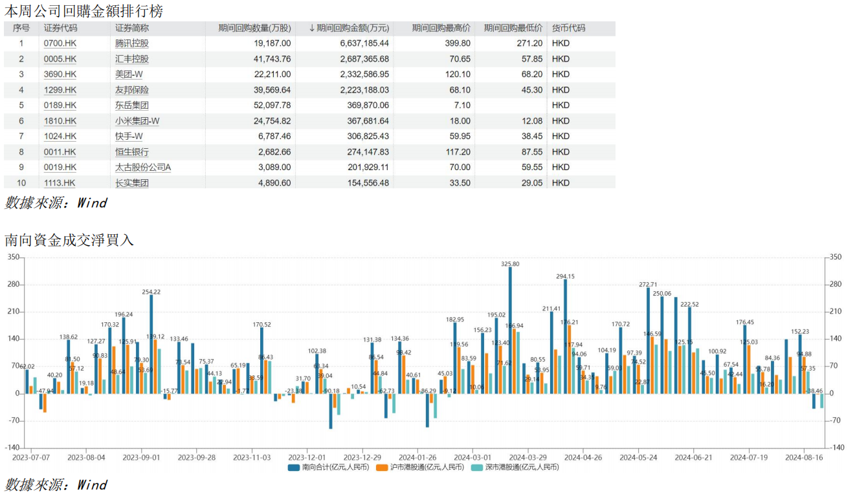Viewport: 855px width, 504px height.
Task: Open the 0700.HK security code link
Action: point(60,43)
